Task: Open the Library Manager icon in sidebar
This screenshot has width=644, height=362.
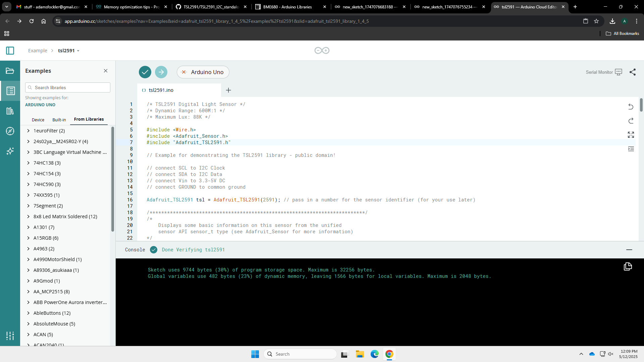Action: [x=10, y=111]
